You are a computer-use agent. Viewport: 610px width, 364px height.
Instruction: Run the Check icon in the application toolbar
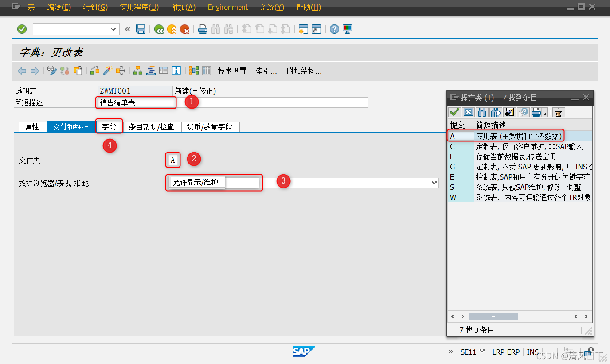[94, 70]
